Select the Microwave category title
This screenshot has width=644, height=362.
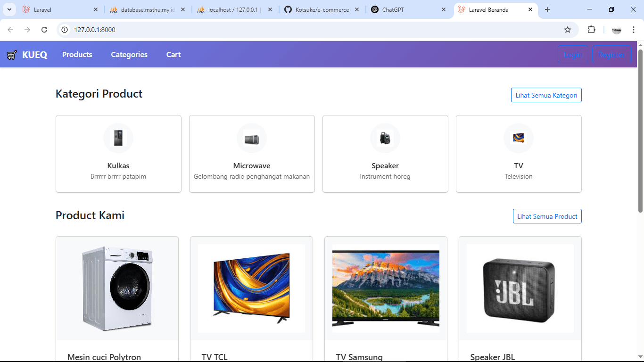pos(252,166)
